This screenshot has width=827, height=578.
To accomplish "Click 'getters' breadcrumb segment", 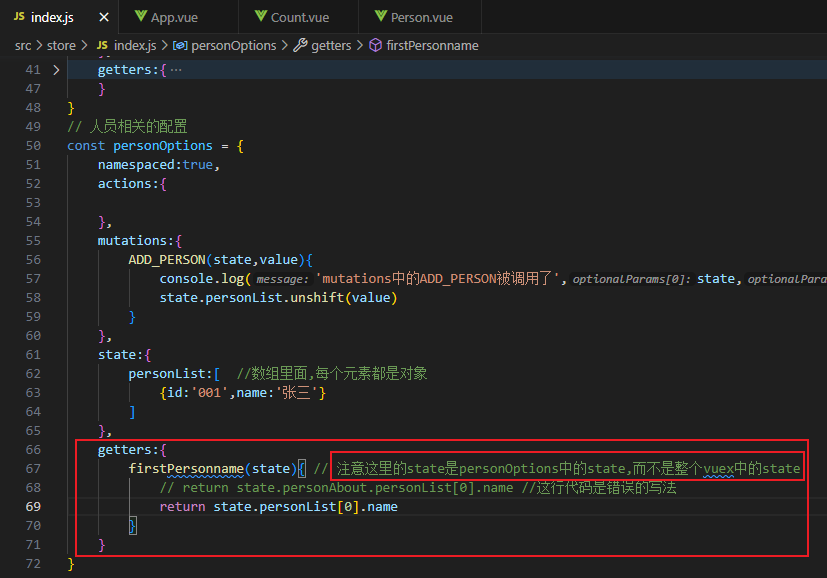I will tap(331, 46).
